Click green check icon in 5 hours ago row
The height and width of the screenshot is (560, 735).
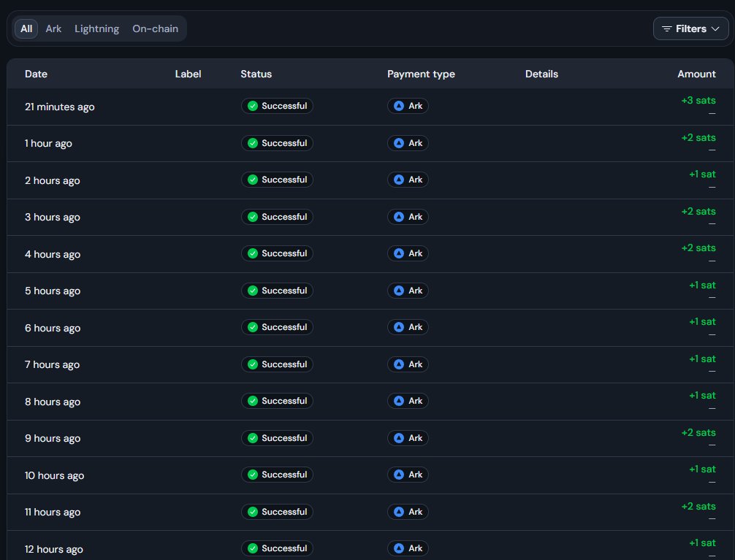(x=253, y=291)
